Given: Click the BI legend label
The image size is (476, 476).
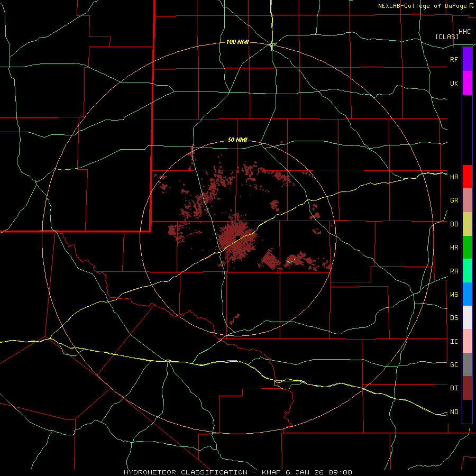Looking at the screenshot, I should click(454, 388).
